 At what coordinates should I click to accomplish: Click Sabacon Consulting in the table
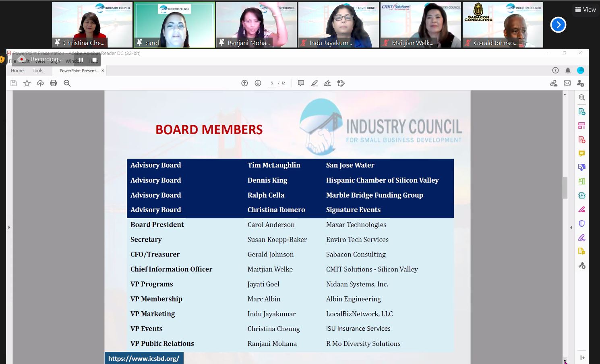pos(356,254)
